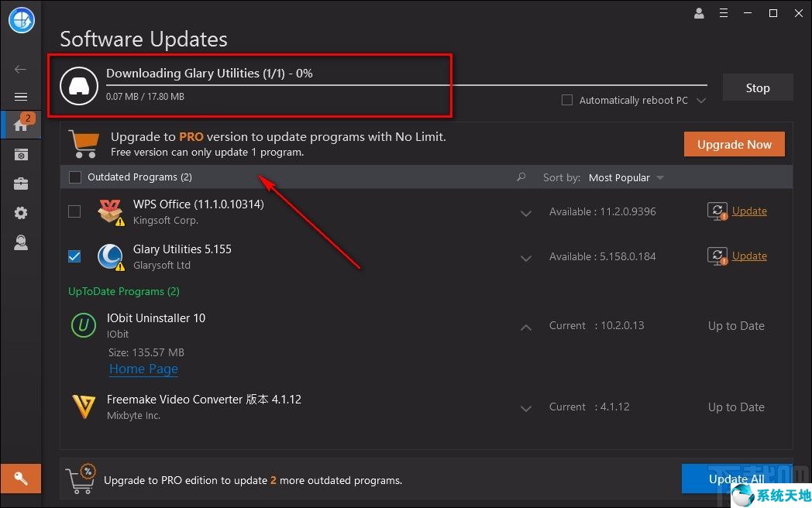
Task: Go back with the left arrow
Action: [x=21, y=69]
